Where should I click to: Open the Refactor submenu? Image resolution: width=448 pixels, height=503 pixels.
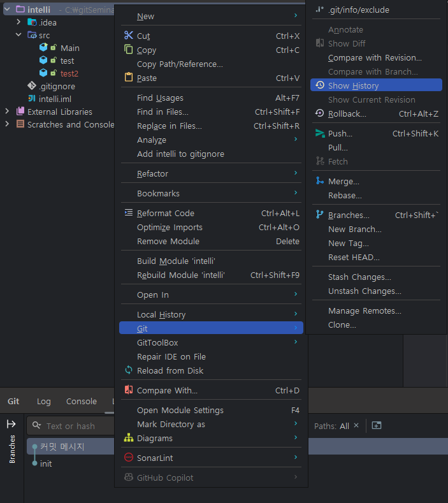(x=211, y=173)
